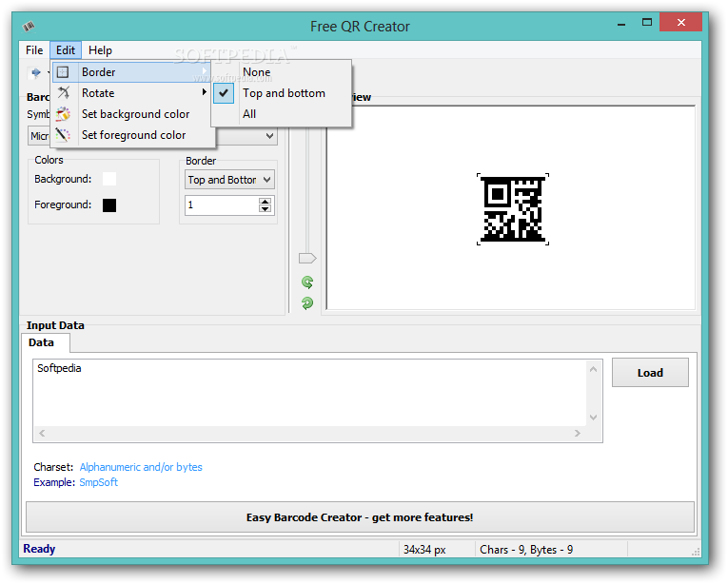Close the Free QR Creator window

(680, 22)
